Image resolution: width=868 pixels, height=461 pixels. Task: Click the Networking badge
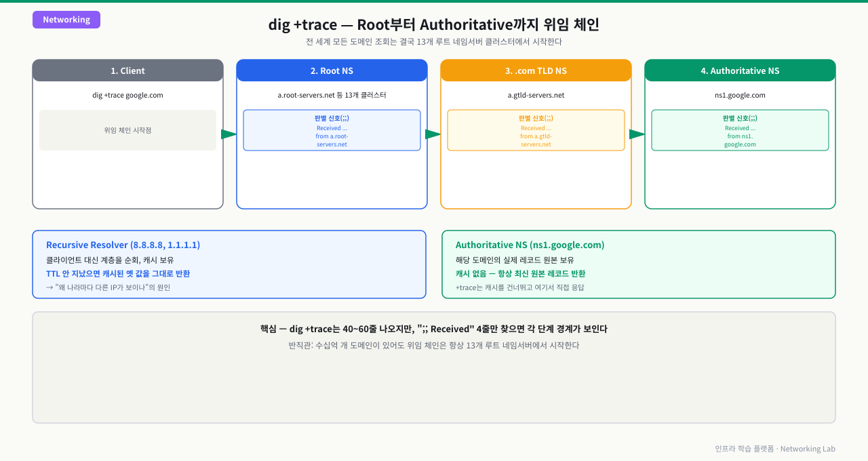66,20
